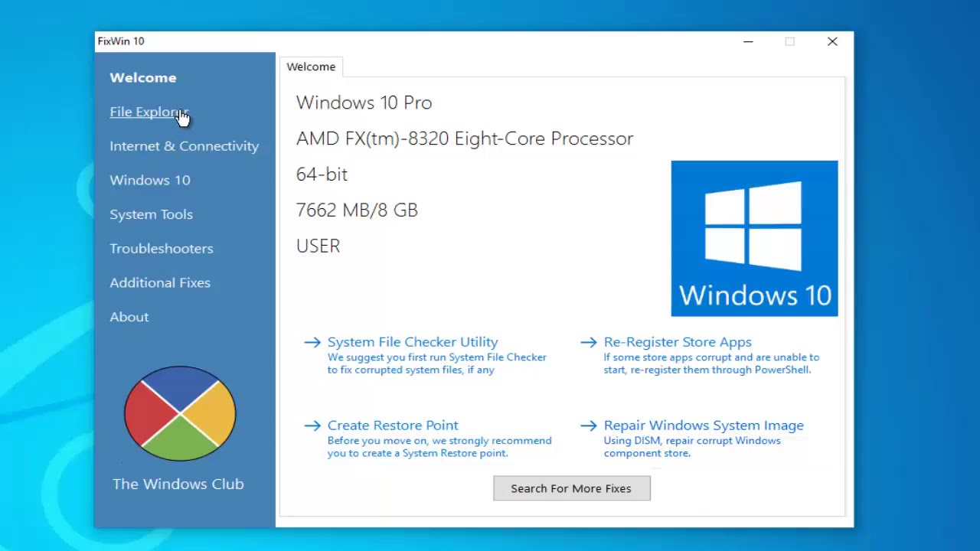Close the FixWin 10 window
The width and height of the screenshot is (980, 551).
coord(832,41)
